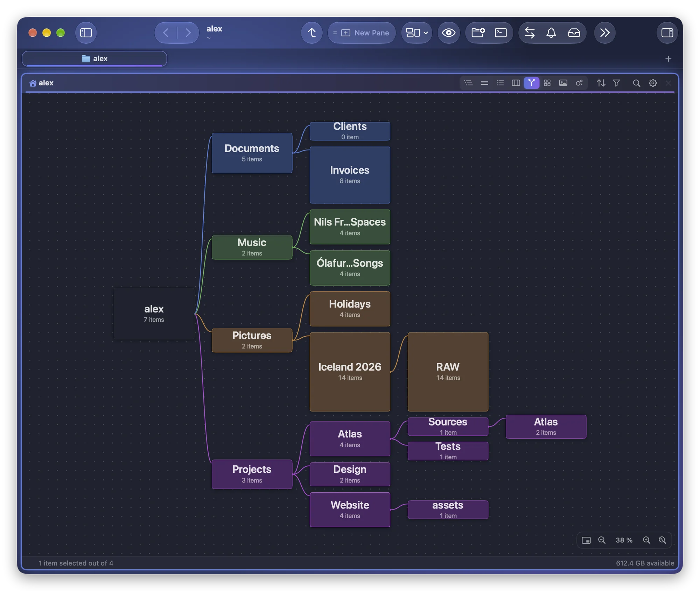
Task: Switch to the bulleted list view
Action: (500, 83)
